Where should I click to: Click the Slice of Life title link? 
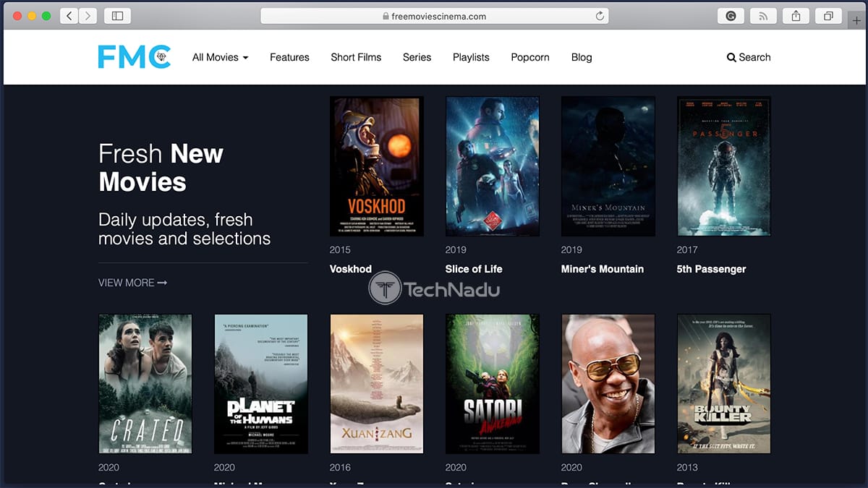[474, 269]
